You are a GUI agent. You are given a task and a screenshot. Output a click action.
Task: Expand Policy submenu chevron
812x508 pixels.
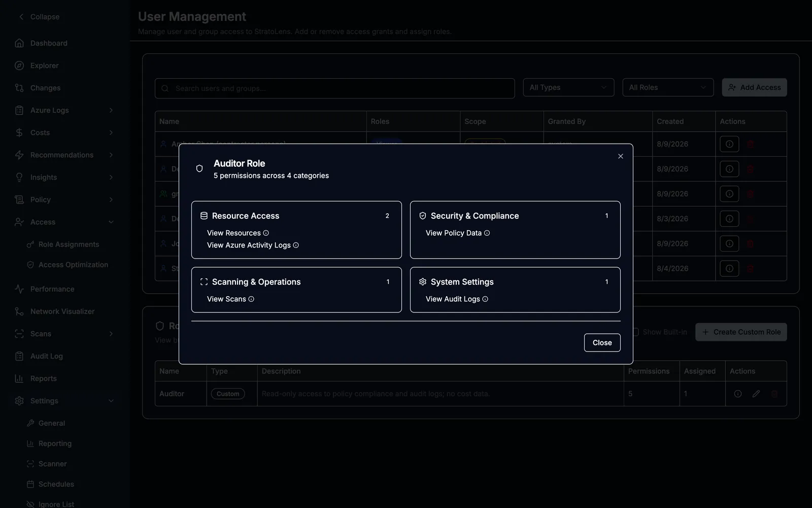tap(111, 200)
